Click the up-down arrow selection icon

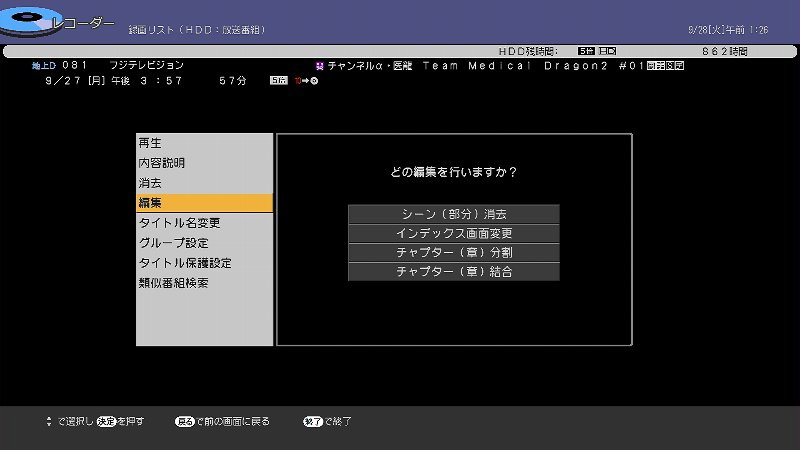click(x=48, y=421)
